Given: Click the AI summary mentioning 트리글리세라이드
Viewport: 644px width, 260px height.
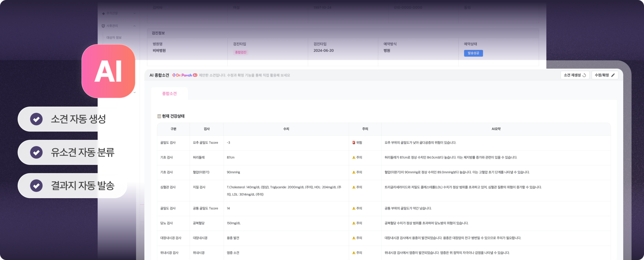Looking at the screenshot, I should pos(463,187).
